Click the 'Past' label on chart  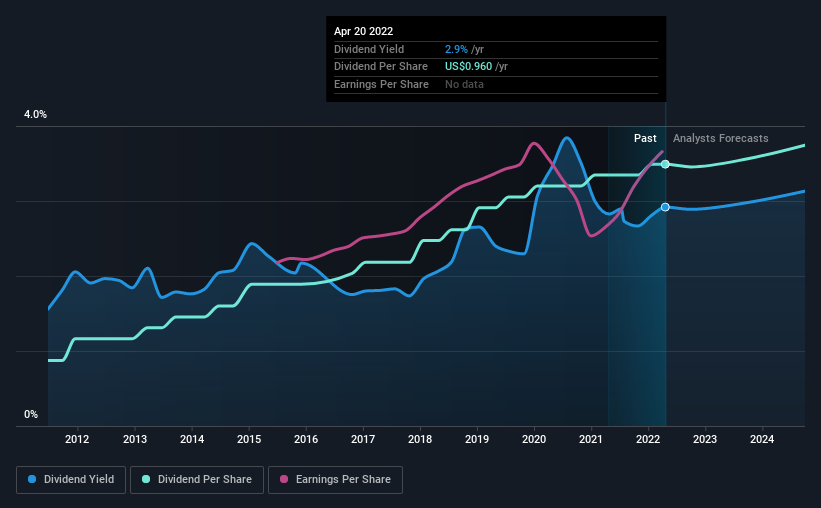pyautogui.click(x=645, y=138)
